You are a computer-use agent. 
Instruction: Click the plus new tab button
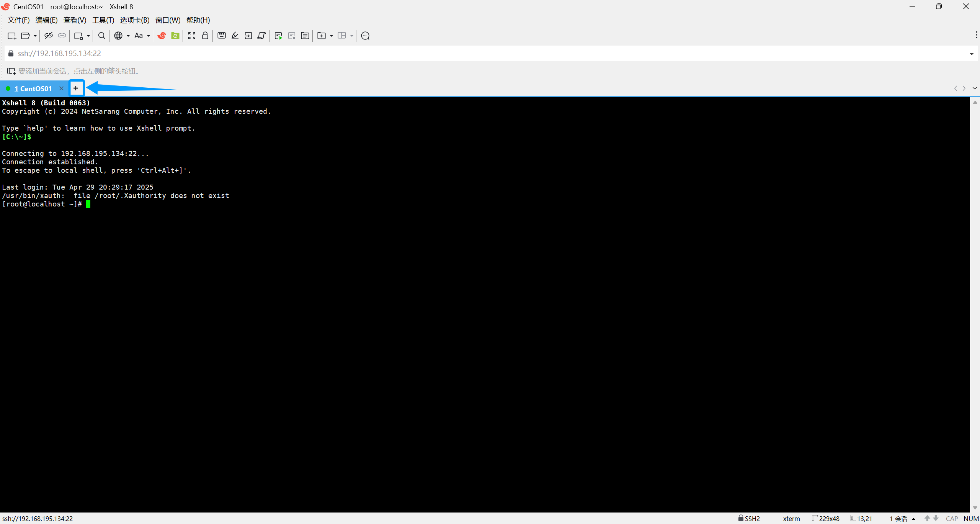tap(76, 88)
